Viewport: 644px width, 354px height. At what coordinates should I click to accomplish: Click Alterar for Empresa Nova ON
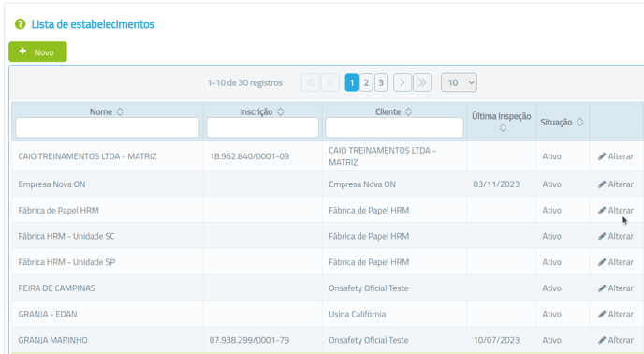point(616,184)
